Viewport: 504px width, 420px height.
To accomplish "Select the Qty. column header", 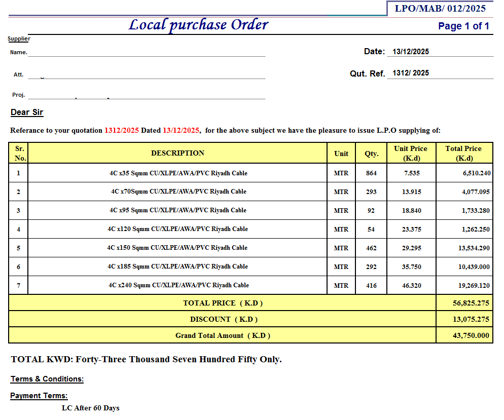I will click(x=371, y=154).
